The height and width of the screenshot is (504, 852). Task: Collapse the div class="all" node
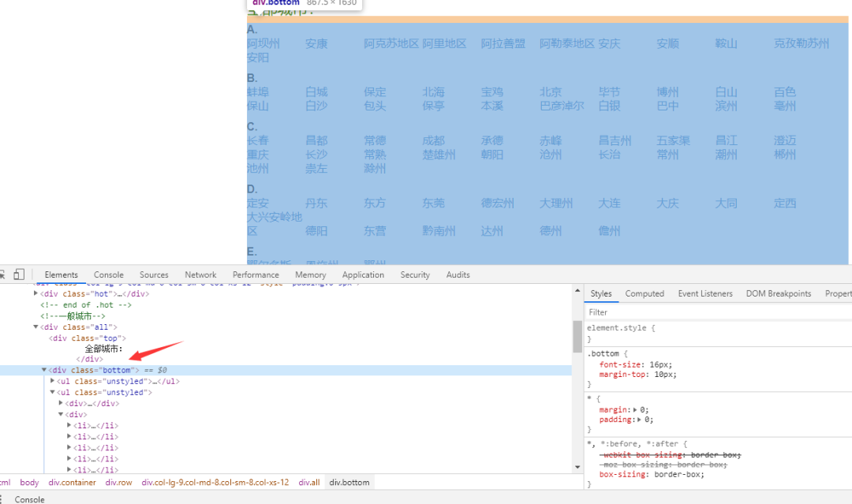click(x=35, y=327)
